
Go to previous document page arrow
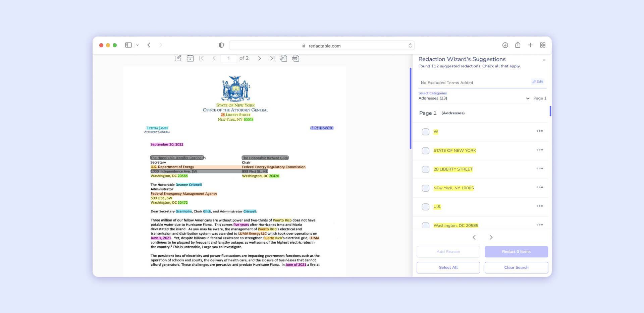point(214,58)
